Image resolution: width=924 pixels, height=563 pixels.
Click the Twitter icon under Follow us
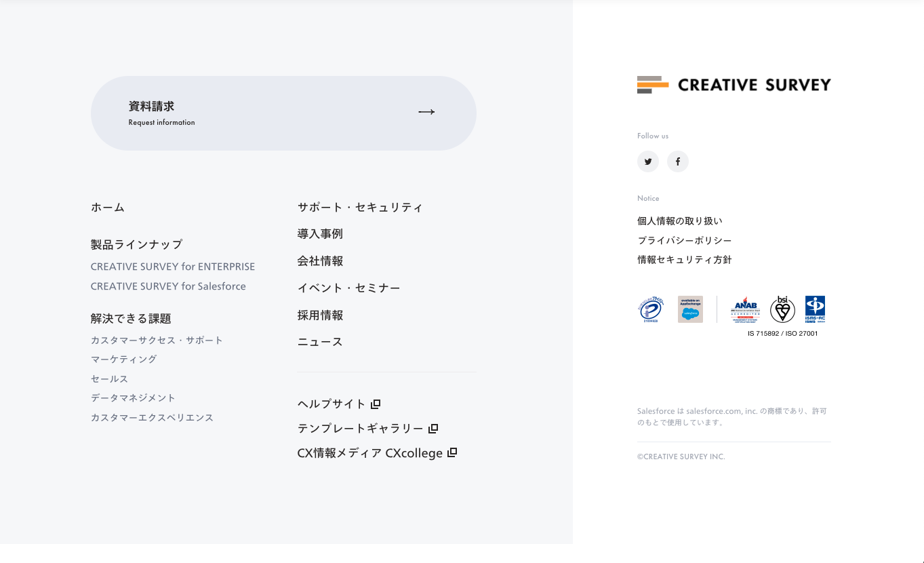tap(648, 161)
